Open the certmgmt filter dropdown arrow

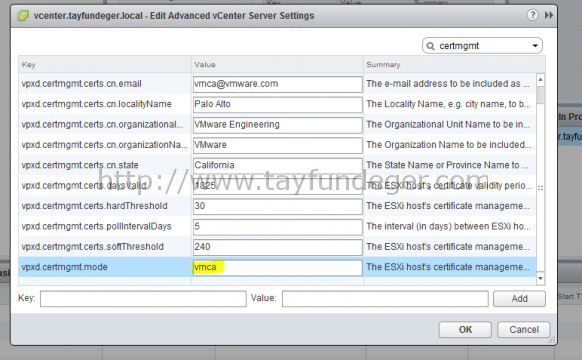(x=535, y=46)
